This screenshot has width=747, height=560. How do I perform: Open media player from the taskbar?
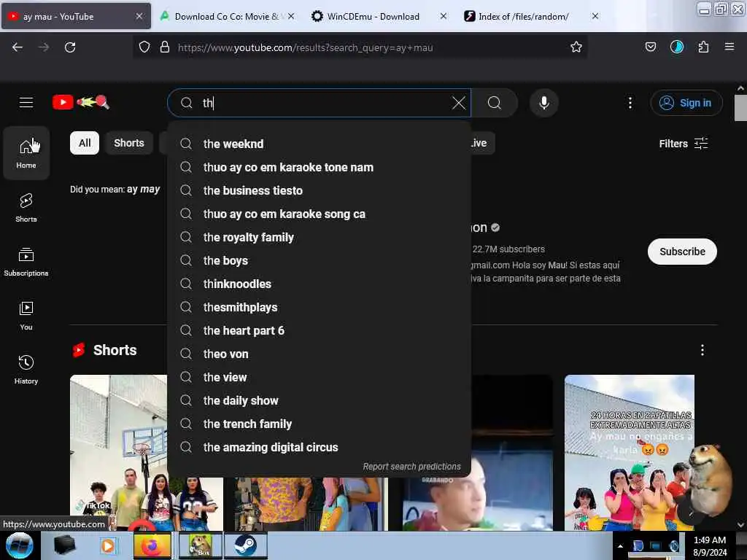(x=108, y=545)
